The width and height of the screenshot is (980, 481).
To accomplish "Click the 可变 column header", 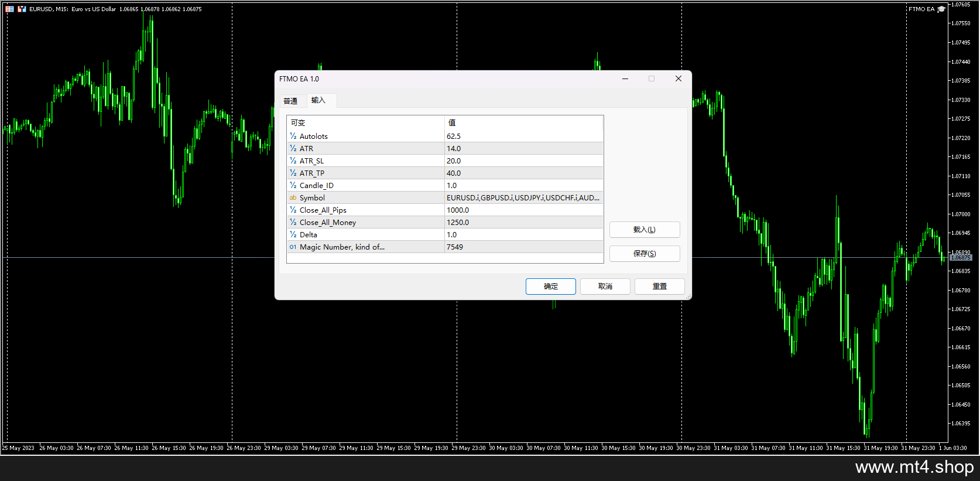I will 298,122.
